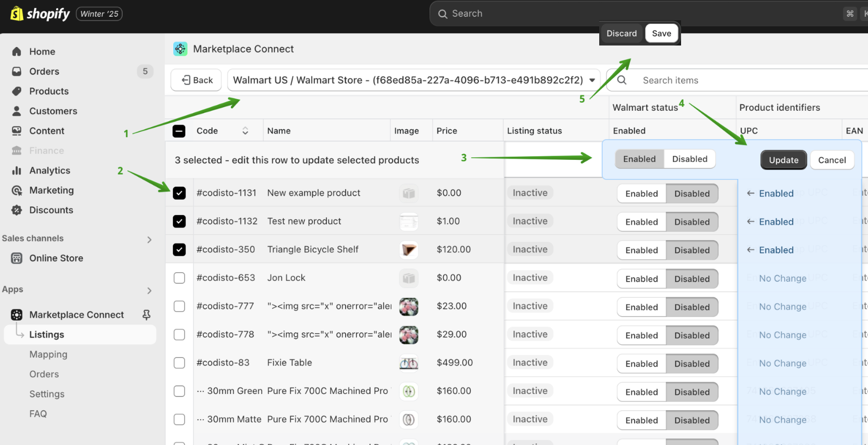The image size is (868, 445).
Task: Open Content section icon
Action: [x=17, y=130]
